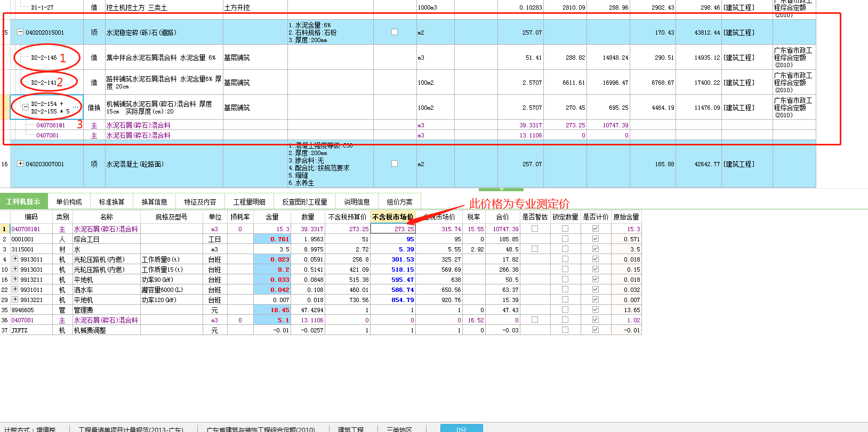Expand machine row 9931011 洒水车
This screenshot has width=868, height=432.
coord(15,289)
